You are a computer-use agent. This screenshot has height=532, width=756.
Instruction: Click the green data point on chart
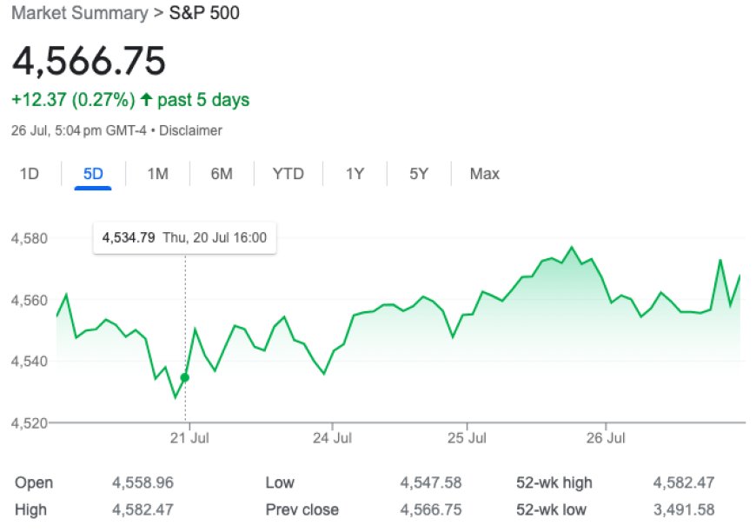[x=184, y=377]
